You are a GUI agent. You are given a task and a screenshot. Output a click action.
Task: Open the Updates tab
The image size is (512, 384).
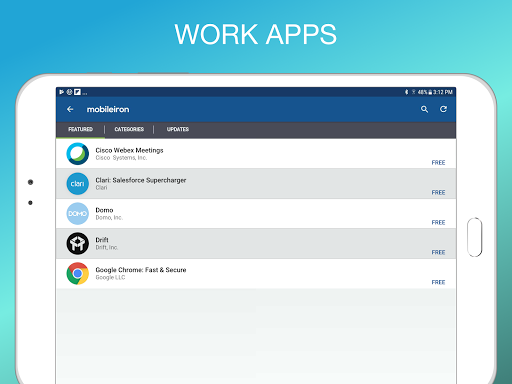[178, 130]
